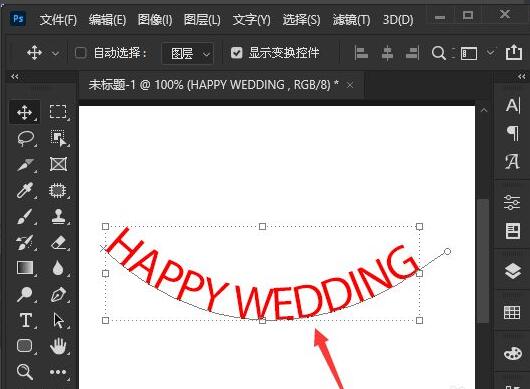Enable the 自动选择 checkbox

coord(80,53)
